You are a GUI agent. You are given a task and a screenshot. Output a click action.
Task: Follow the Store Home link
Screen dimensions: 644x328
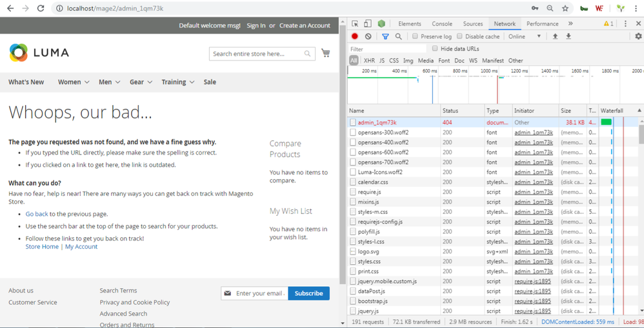click(x=42, y=247)
